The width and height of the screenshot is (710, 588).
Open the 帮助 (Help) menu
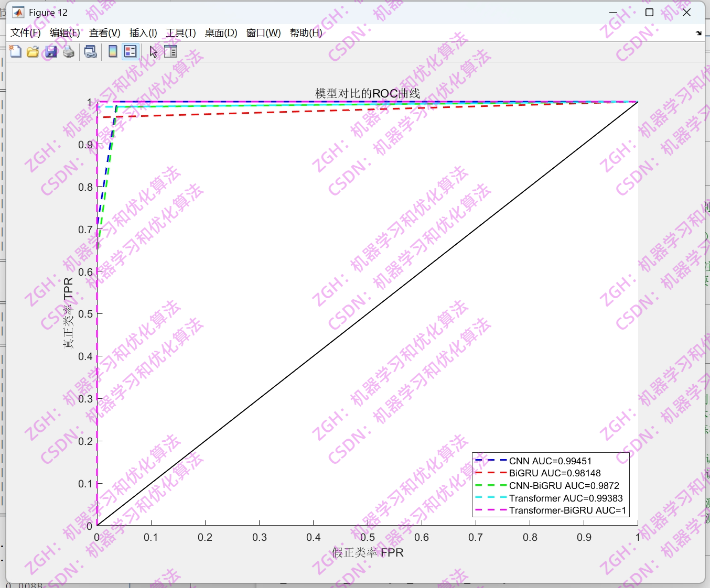click(x=306, y=32)
